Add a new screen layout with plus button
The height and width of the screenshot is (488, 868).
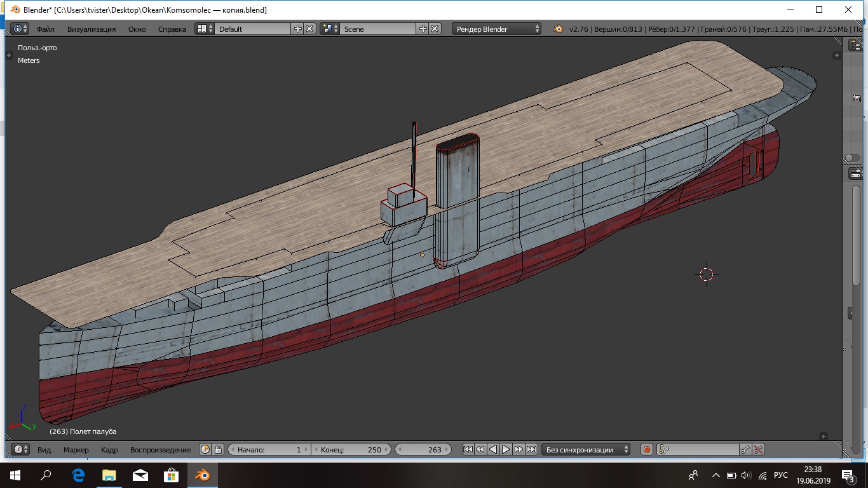298,29
